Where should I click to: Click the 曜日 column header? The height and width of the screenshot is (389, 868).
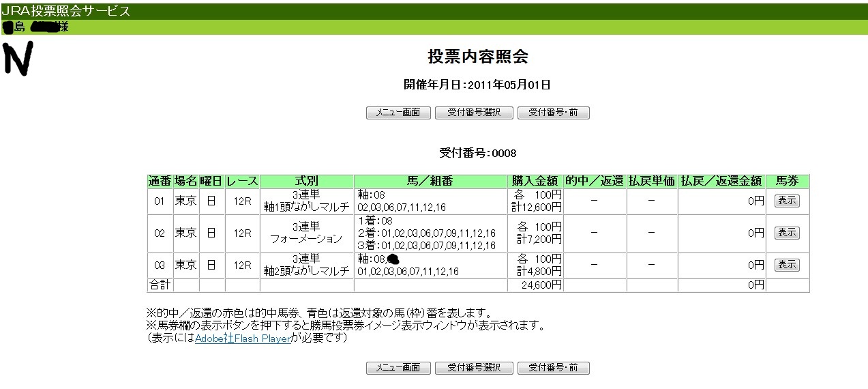coord(211,182)
